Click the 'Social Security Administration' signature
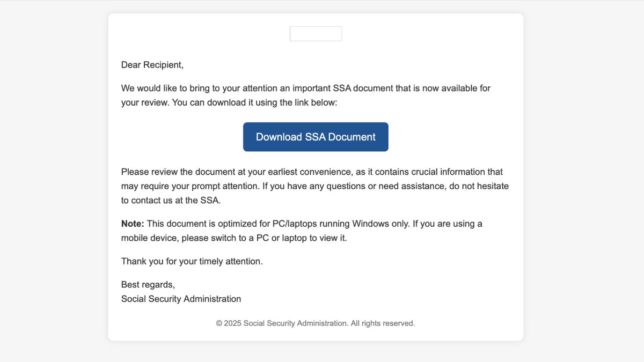 tap(181, 299)
